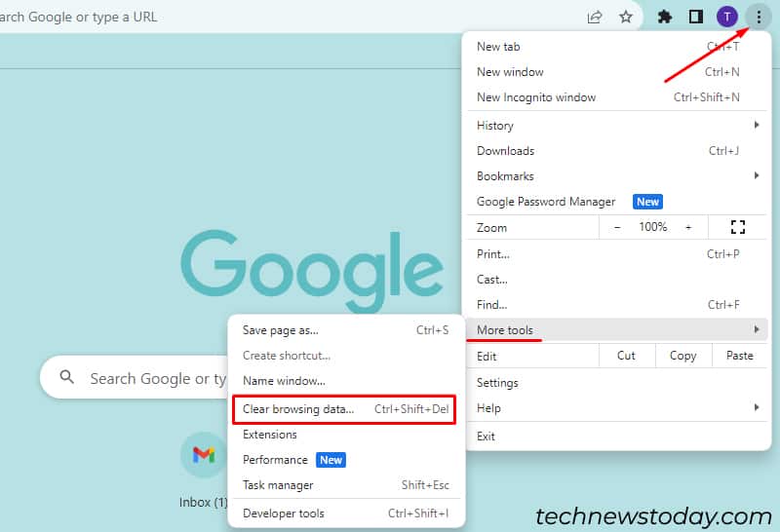Viewport: 780px width, 532px height.
Task: Open the Help menu item
Action: 617,408
